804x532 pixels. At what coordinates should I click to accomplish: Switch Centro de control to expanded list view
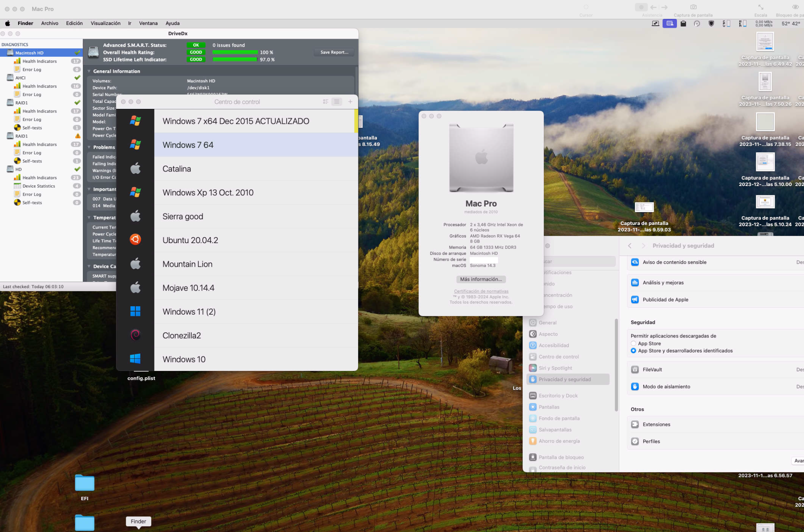(x=326, y=102)
